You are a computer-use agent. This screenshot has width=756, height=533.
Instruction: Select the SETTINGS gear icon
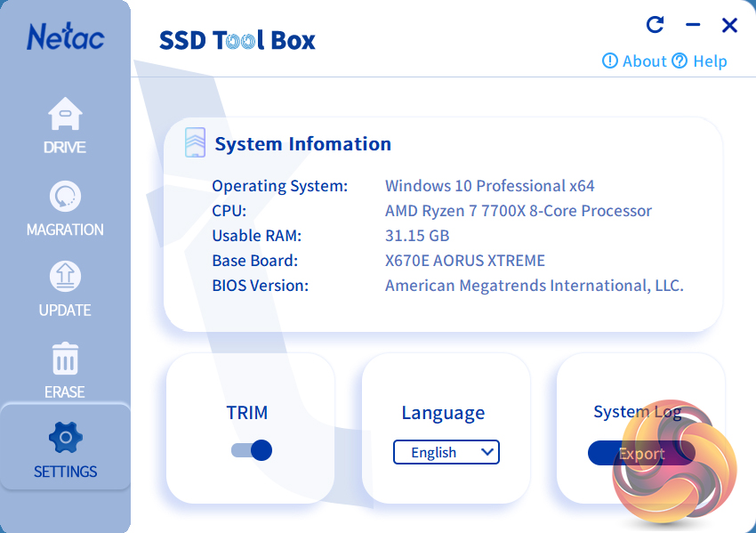pyautogui.click(x=65, y=438)
